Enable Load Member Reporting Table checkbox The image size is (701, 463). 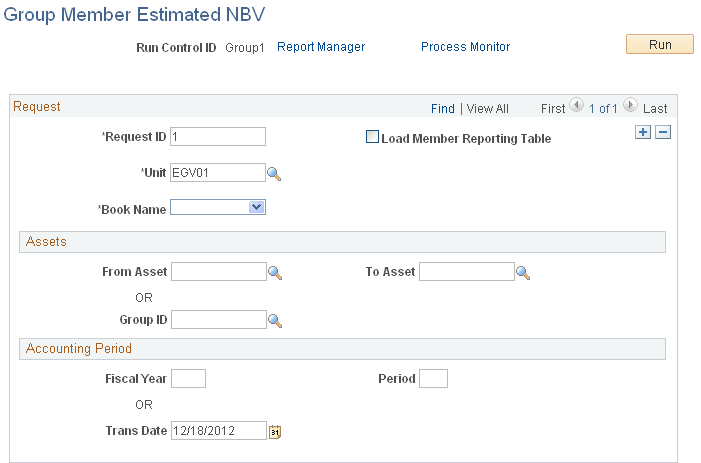pyautogui.click(x=373, y=138)
